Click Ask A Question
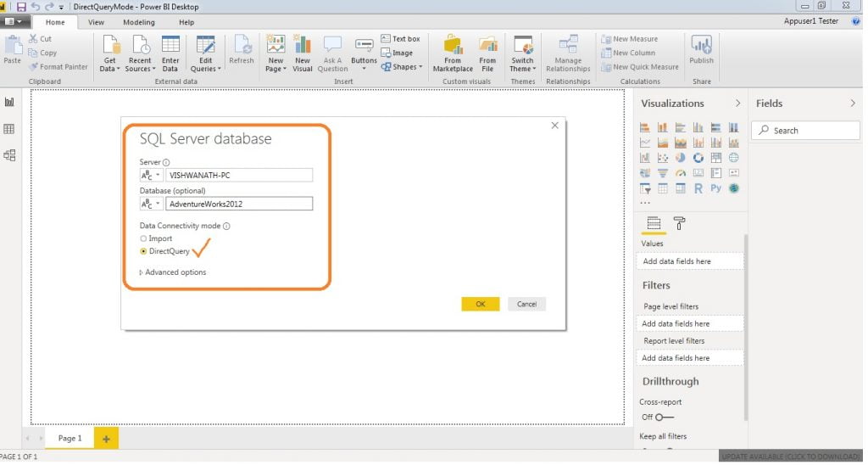Viewport: 868px width, 465px height. (x=332, y=53)
